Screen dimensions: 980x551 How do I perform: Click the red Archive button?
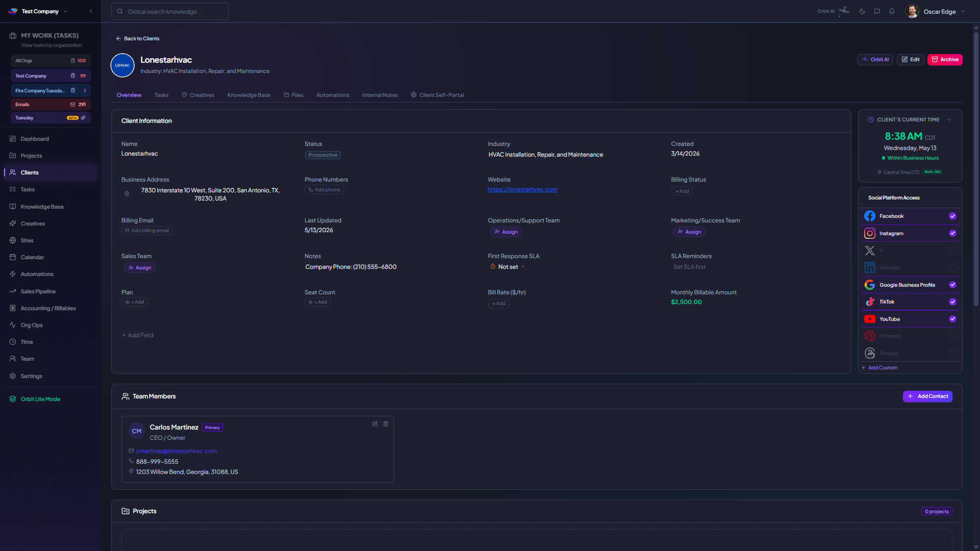tap(945, 60)
